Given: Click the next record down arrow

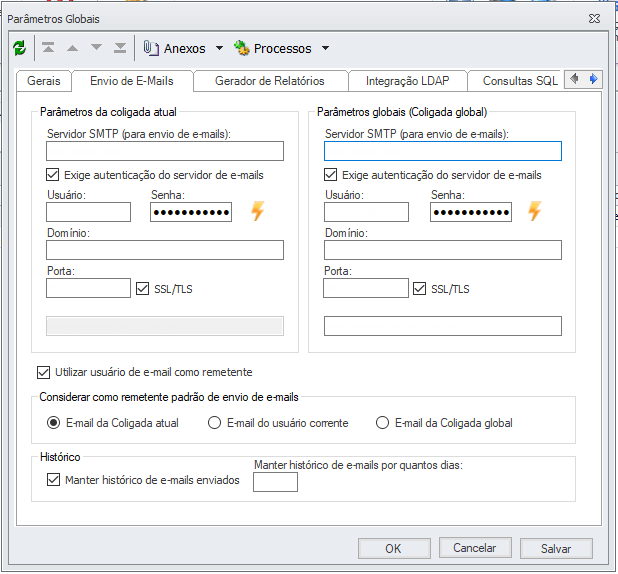Looking at the screenshot, I should pyautogui.click(x=96, y=48).
